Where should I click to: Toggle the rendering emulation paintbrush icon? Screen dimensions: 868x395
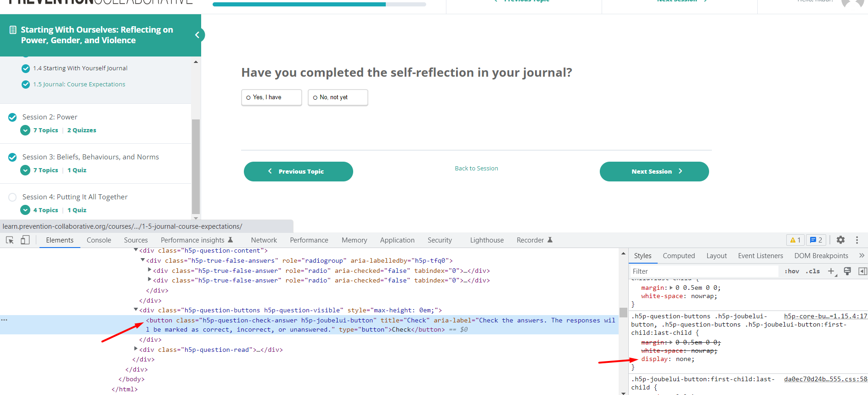(847, 271)
